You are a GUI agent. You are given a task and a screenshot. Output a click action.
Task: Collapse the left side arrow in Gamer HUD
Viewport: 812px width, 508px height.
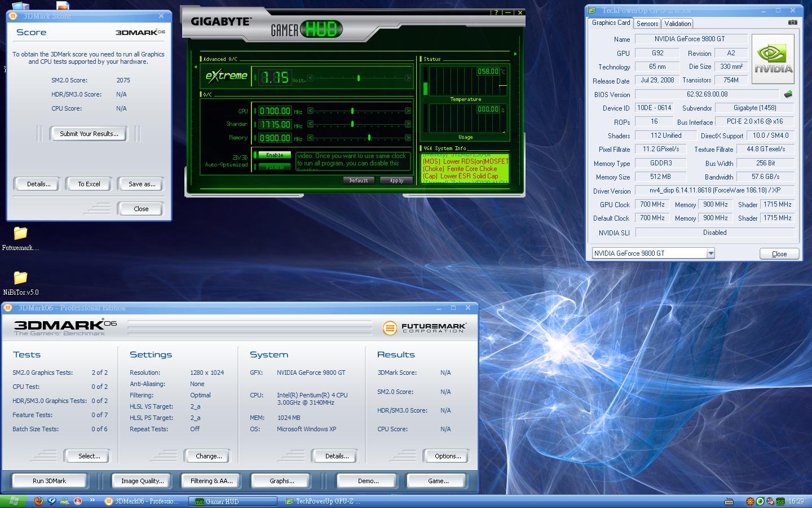[196, 67]
